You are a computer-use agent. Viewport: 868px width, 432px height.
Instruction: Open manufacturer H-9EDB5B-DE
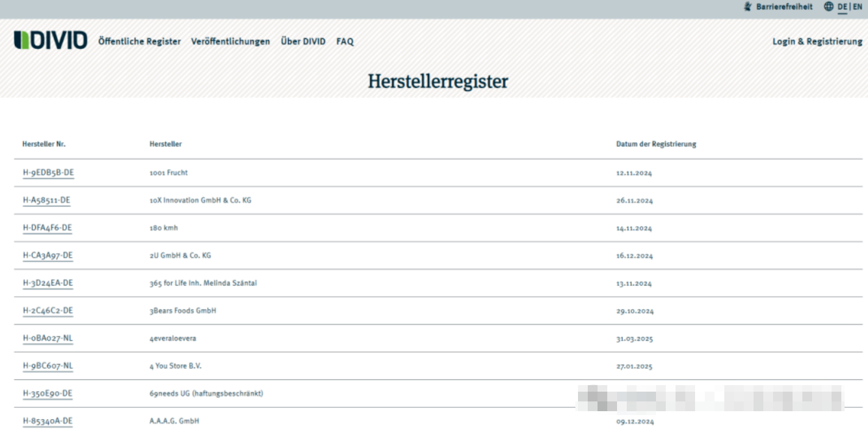48,172
